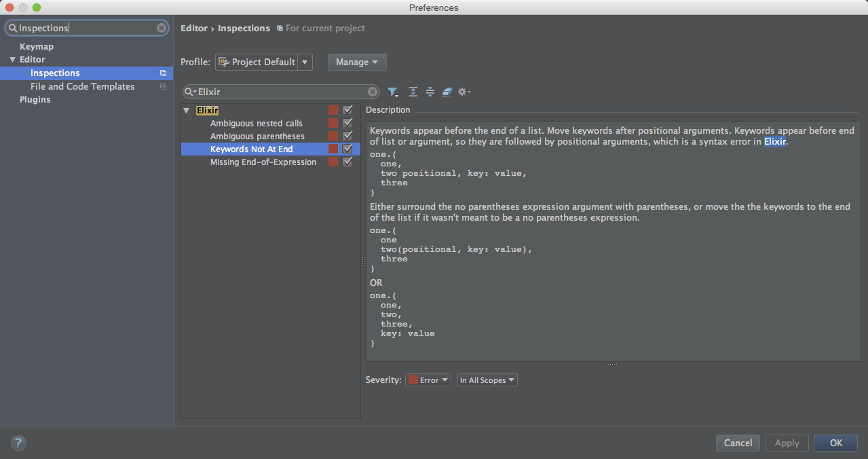Viewport: 868px width, 459px height.
Task: Click the Project Default profile icon
Action: tap(223, 62)
